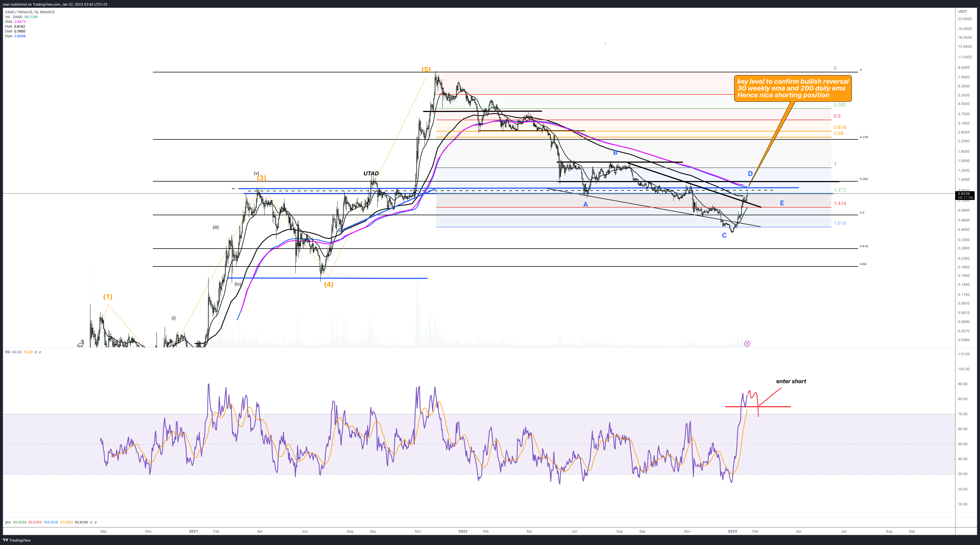Viewport: 980px width, 545px height.
Task: Click the 2022 year label on the time axis
Action: coord(463,531)
